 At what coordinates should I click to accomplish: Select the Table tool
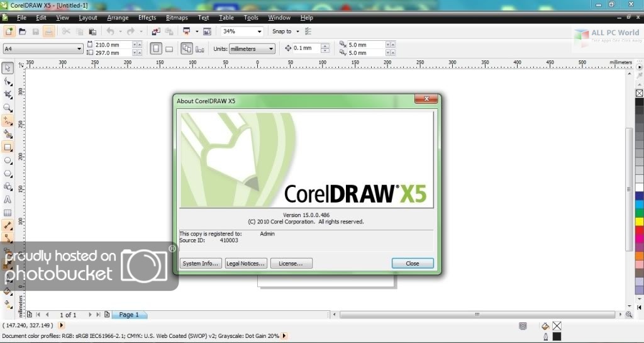click(x=8, y=213)
